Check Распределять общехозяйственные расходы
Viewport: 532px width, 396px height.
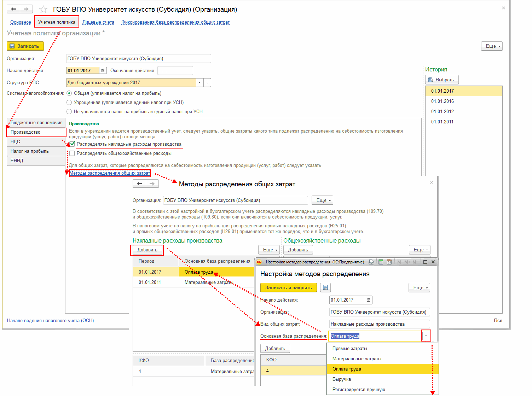tap(72, 153)
